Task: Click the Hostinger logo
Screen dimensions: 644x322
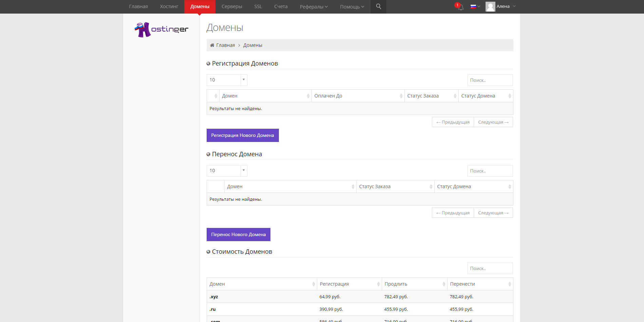Action: (161, 30)
